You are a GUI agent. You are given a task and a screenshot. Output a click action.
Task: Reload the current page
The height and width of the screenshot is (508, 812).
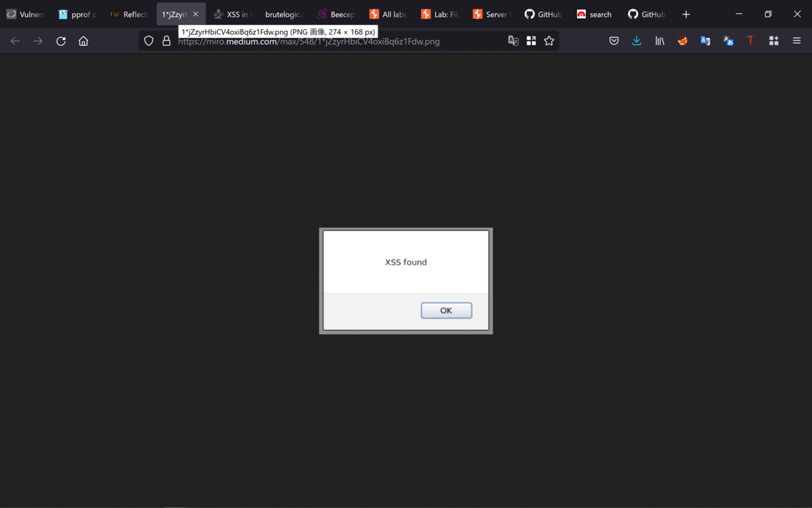60,41
